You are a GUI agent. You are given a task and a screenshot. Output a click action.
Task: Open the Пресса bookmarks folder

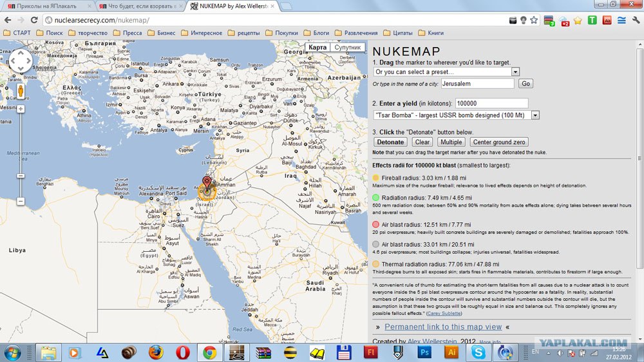tap(128, 33)
